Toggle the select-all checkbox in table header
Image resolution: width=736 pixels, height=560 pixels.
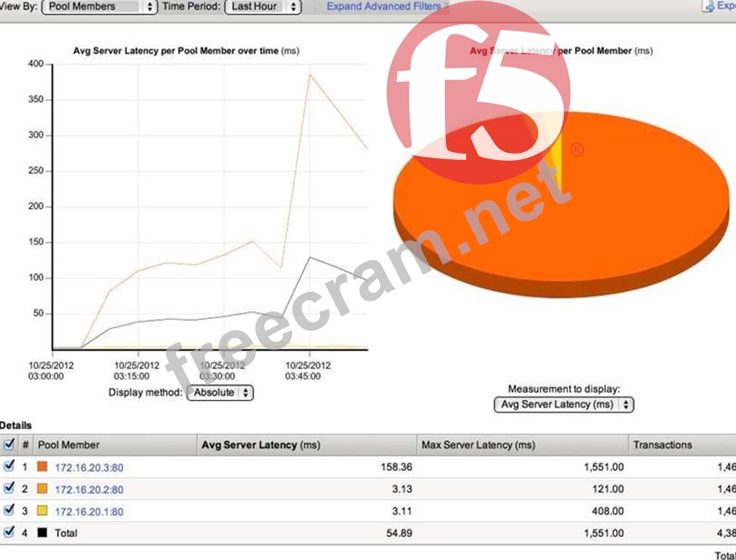tap(9, 444)
